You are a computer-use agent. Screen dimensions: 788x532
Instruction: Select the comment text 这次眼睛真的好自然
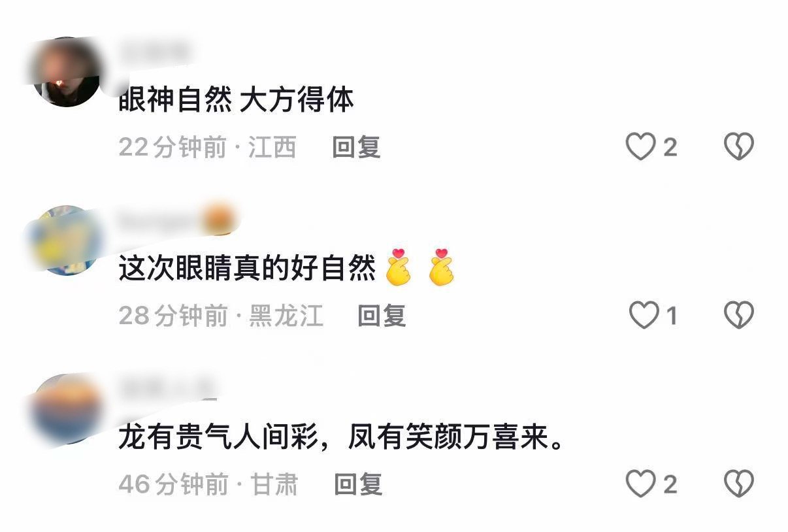click(248, 269)
